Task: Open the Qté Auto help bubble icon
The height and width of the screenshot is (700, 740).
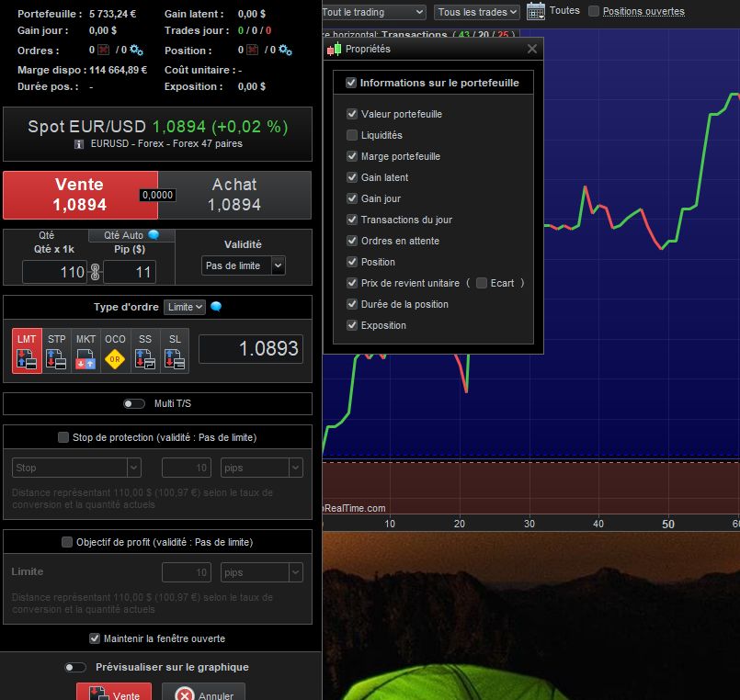Action: point(154,234)
